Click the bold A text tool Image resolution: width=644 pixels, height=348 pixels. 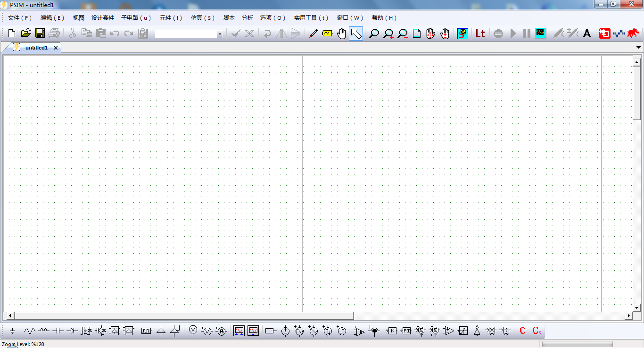coord(587,33)
